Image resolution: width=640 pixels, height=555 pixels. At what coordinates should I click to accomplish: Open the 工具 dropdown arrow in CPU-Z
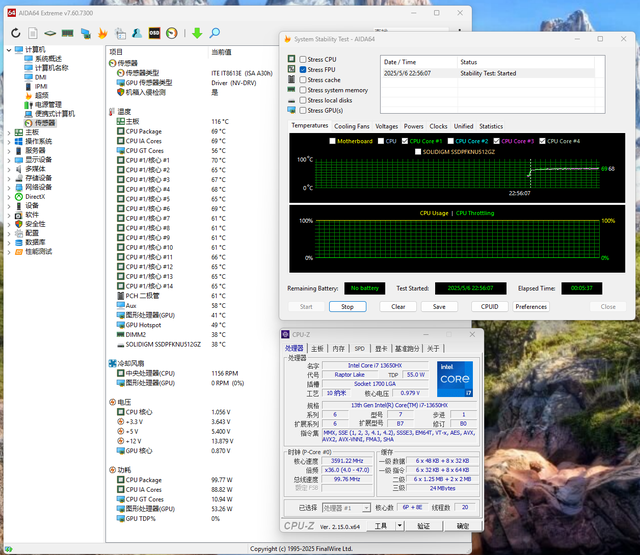pyautogui.click(x=400, y=526)
